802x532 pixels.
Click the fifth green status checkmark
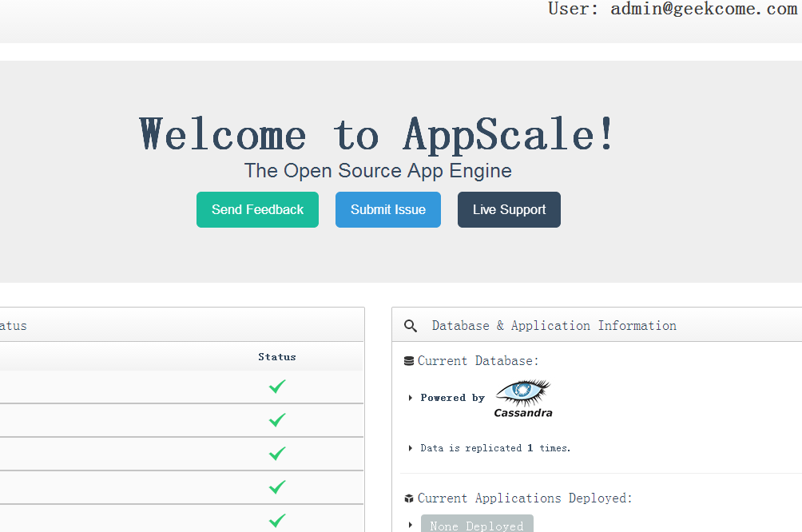click(277, 521)
